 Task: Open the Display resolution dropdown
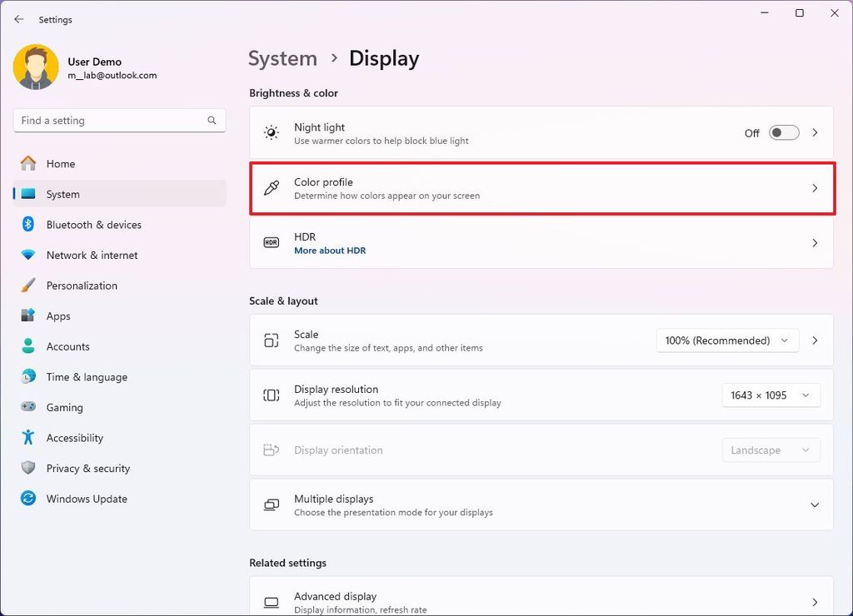770,395
